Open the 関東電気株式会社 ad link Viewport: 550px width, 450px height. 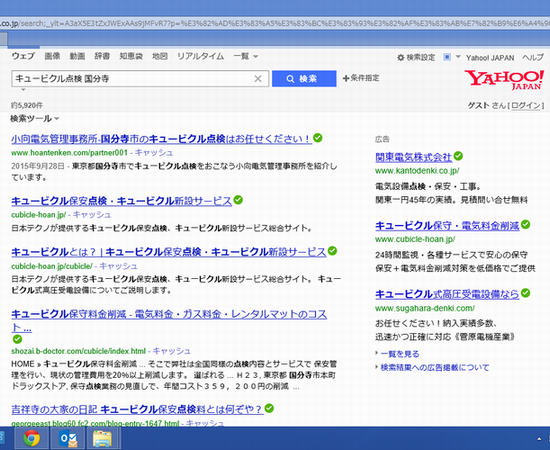(x=414, y=157)
